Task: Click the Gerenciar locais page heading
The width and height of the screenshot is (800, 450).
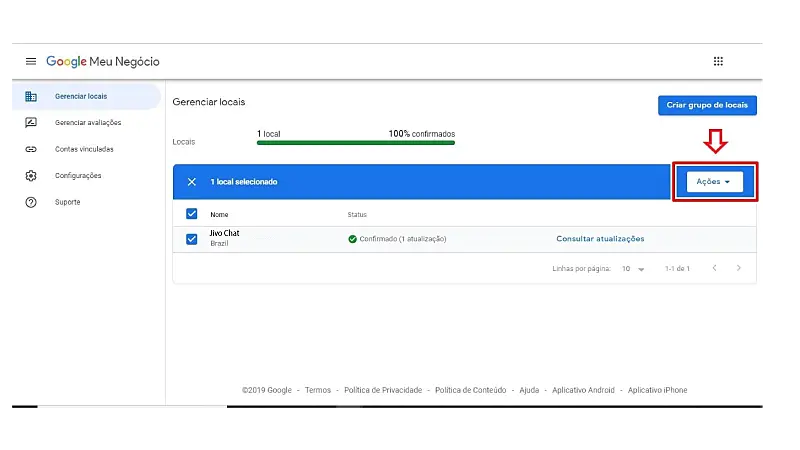Action: [x=209, y=102]
